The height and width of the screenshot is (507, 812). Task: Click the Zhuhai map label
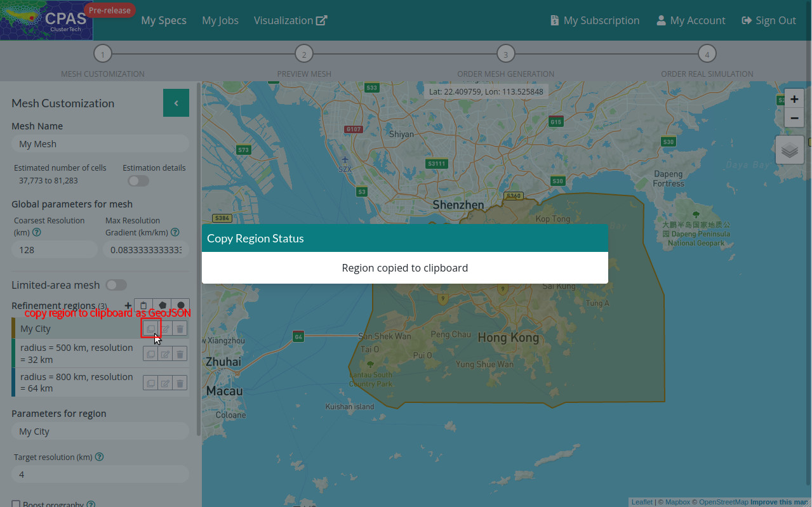click(x=223, y=362)
